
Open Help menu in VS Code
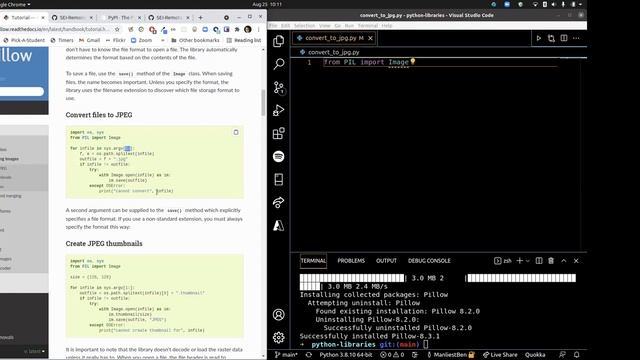[387, 25]
